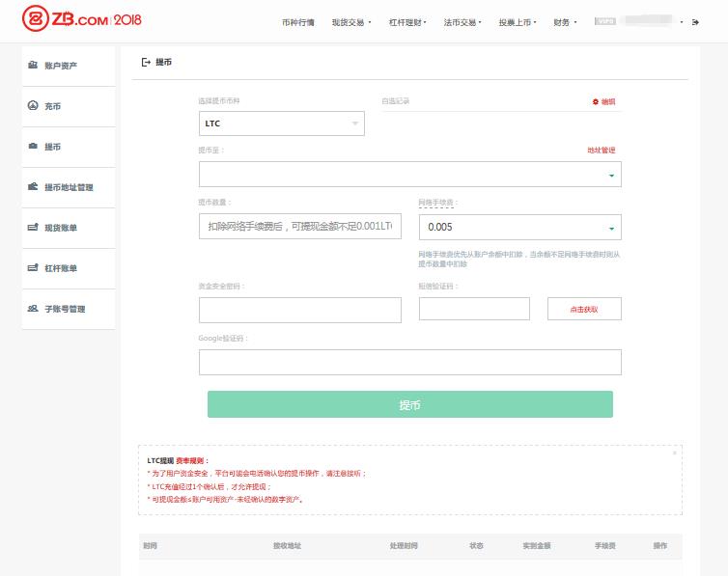Viewport: 728px width, 576px height.
Task: Click the 编辑 gear icon
Action: click(x=595, y=101)
